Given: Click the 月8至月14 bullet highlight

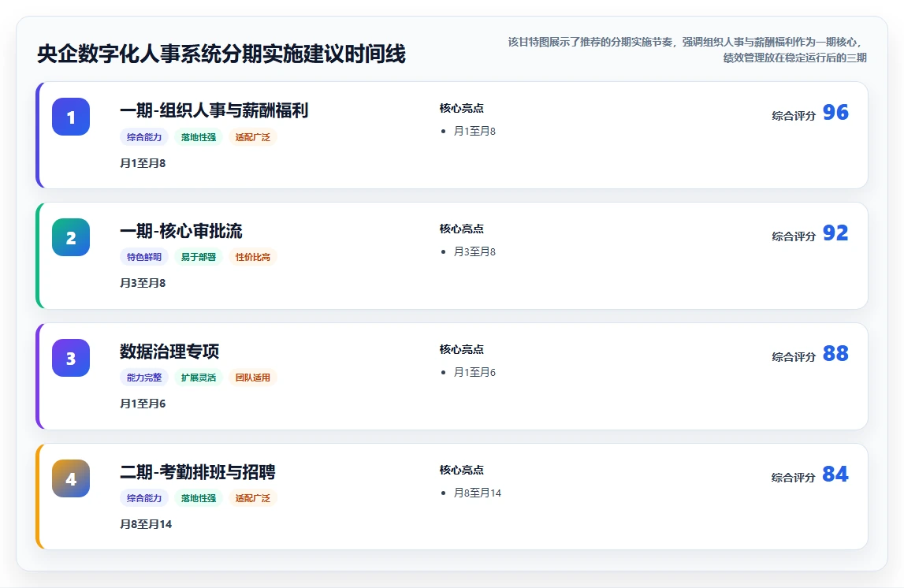Looking at the screenshot, I should pyautogui.click(x=478, y=493).
